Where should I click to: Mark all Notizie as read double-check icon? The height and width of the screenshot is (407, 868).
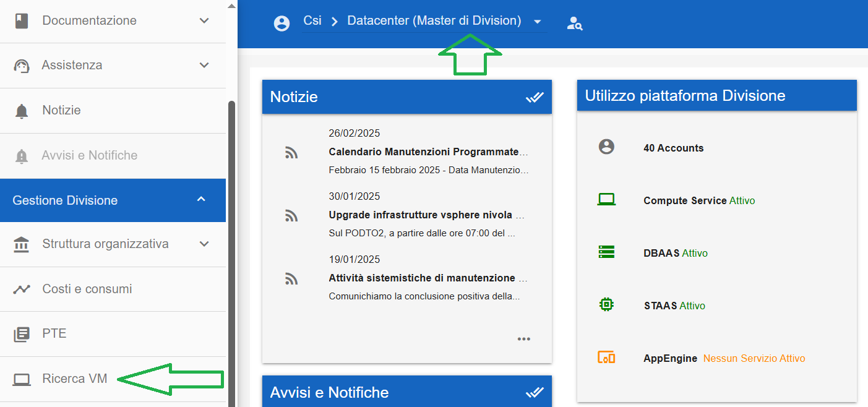[535, 97]
